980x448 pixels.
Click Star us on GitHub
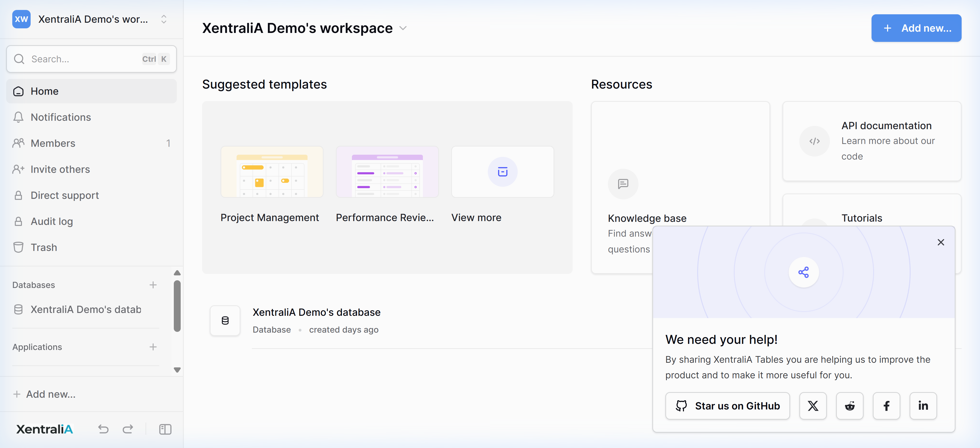[x=727, y=406]
